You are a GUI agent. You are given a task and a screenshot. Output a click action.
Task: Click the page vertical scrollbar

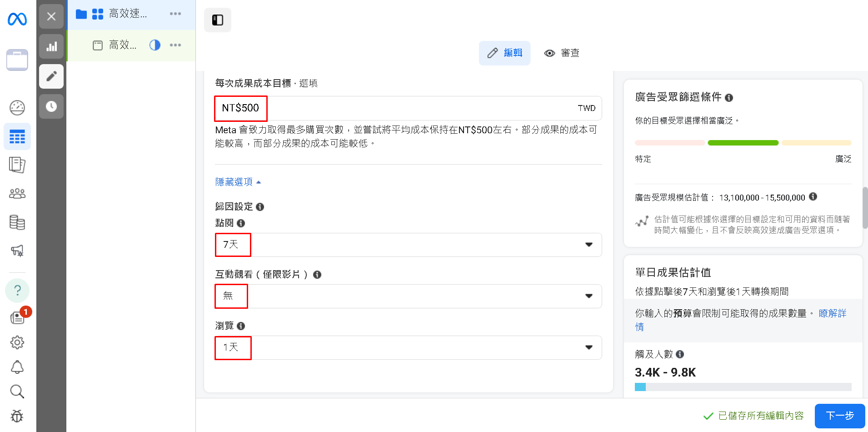point(865,207)
